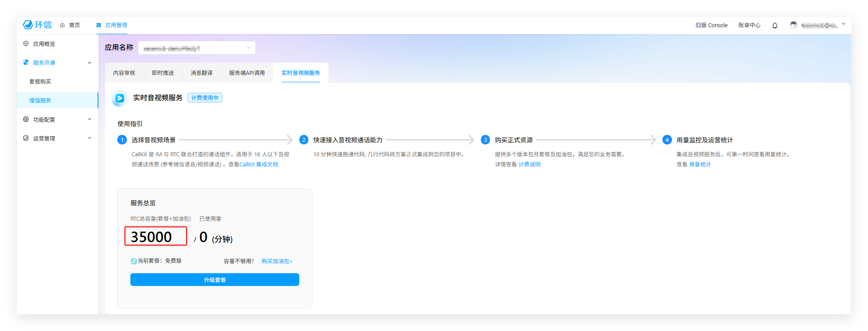Click the 环信 logo in header
This screenshot has height=331, width=868.
point(37,25)
